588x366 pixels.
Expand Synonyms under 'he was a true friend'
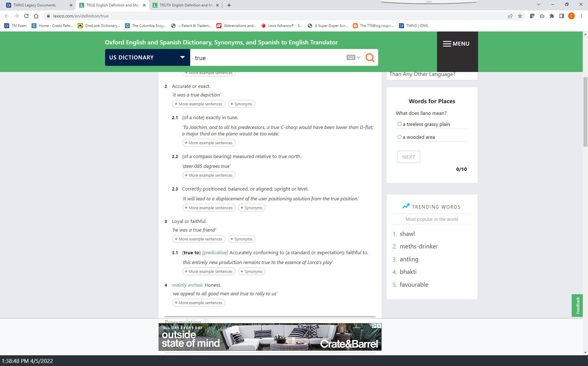click(x=241, y=239)
